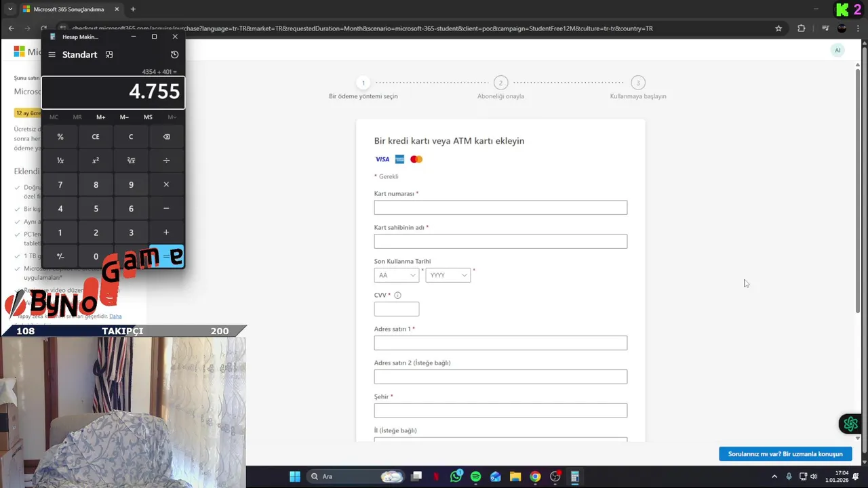Viewport: 868px width, 488px height.
Task: Click the M− memory subtract key
Action: click(124, 117)
